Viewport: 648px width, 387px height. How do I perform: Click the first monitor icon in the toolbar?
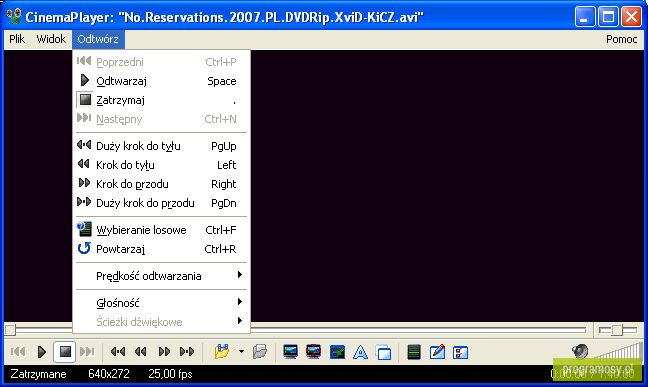pos(291,352)
